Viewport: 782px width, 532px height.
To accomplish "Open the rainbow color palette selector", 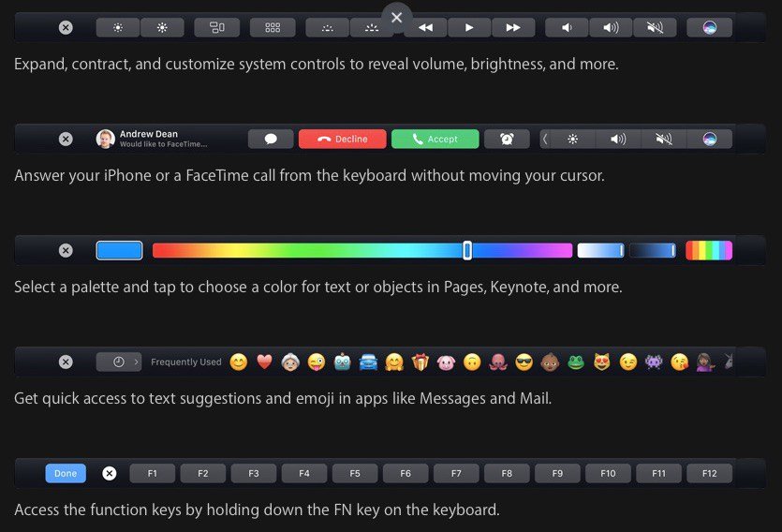I will point(709,250).
